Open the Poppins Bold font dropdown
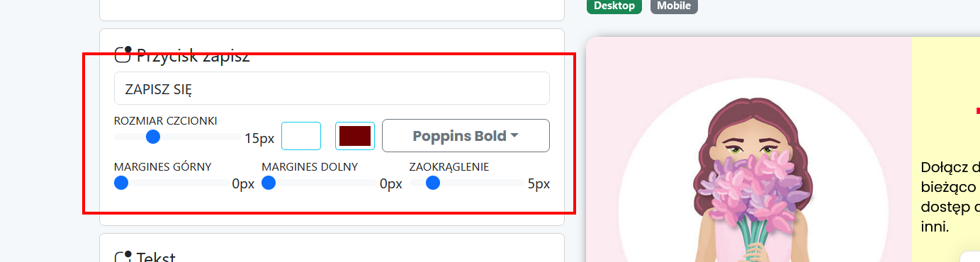 (x=466, y=136)
